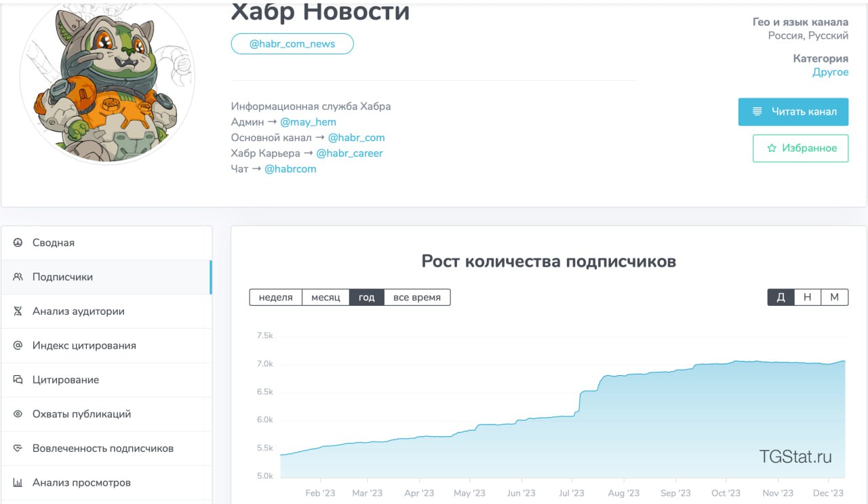Screen dimensions: 868x504
Task: Open the @habr_career link
Action: [349, 153]
